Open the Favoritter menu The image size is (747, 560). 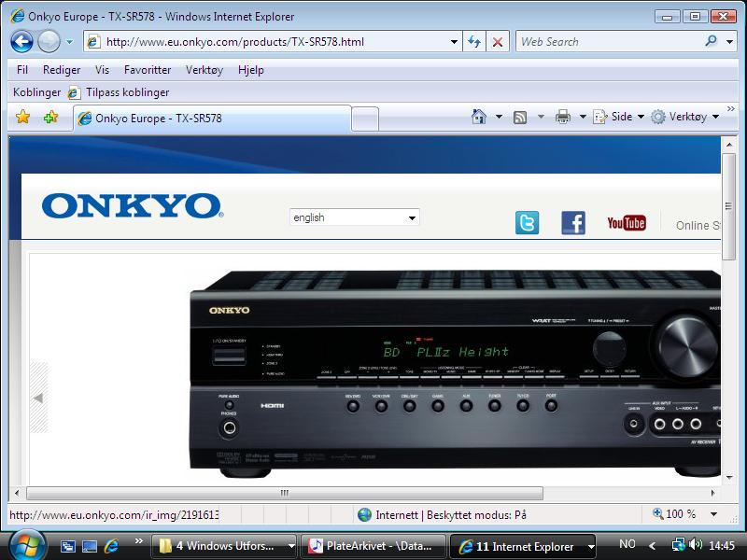coord(148,70)
